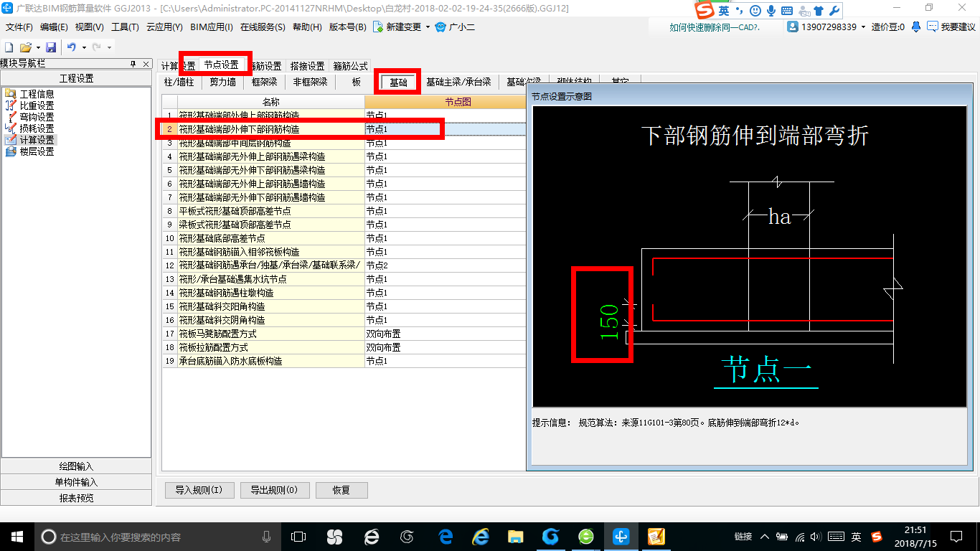Click the New file icon in toolbar
The width and height of the screenshot is (980, 551).
[x=9, y=47]
